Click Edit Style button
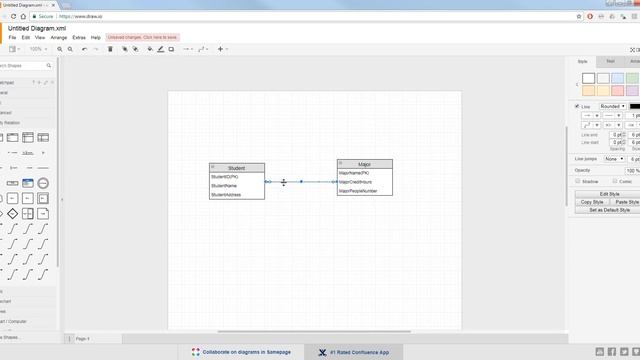Viewport: 640px width, 360px height. tap(609, 194)
